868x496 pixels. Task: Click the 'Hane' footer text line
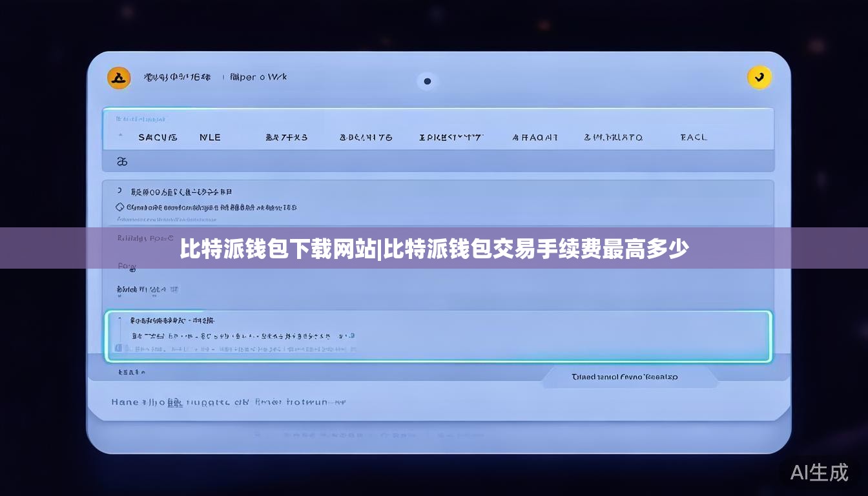pos(228,402)
